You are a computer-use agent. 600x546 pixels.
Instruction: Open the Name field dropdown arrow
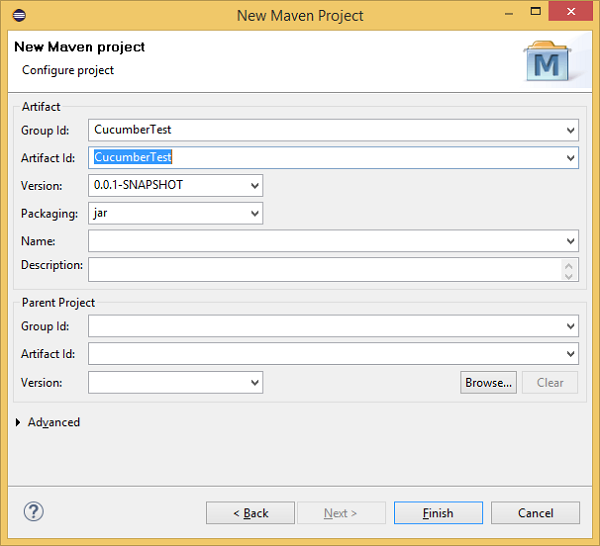click(x=570, y=242)
